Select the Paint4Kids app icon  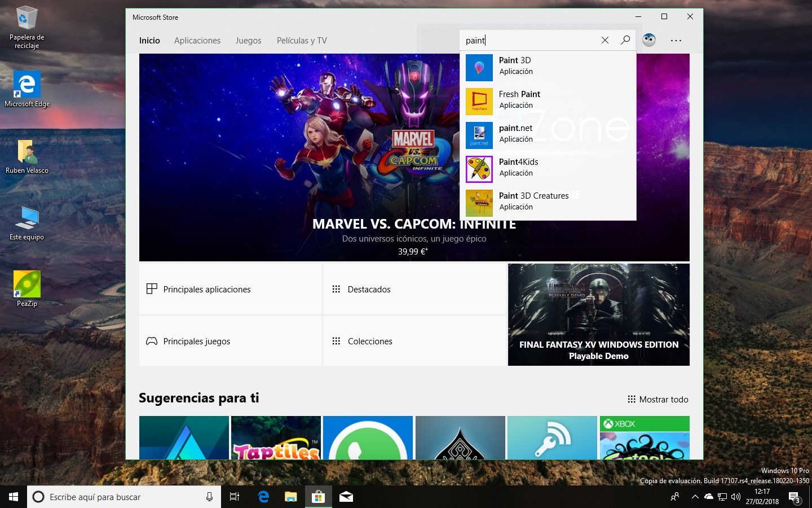[x=479, y=169]
